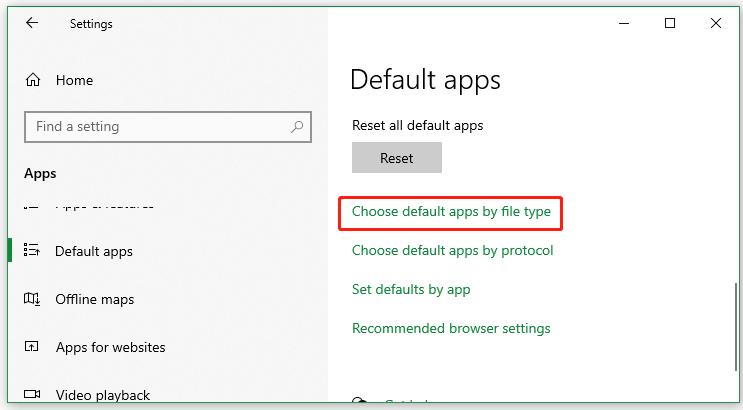Click the Offline maps map icon
Image resolution: width=743 pixels, height=410 pixels.
(32, 299)
